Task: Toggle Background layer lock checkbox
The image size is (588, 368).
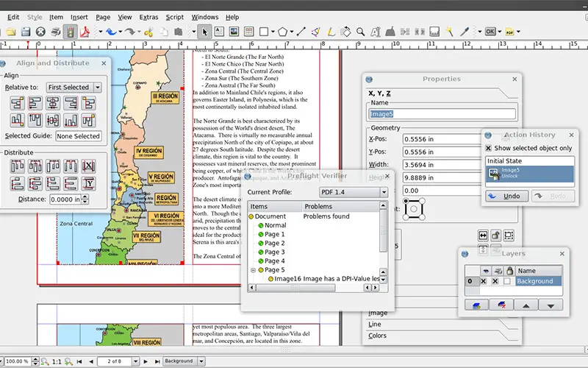Action: [507, 281]
